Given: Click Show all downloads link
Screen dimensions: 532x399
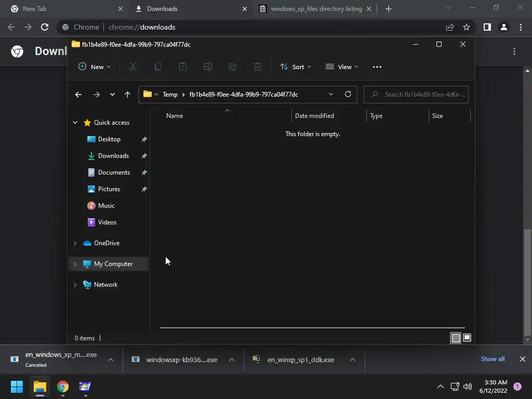Looking at the screenshot, I should point(493,359).
